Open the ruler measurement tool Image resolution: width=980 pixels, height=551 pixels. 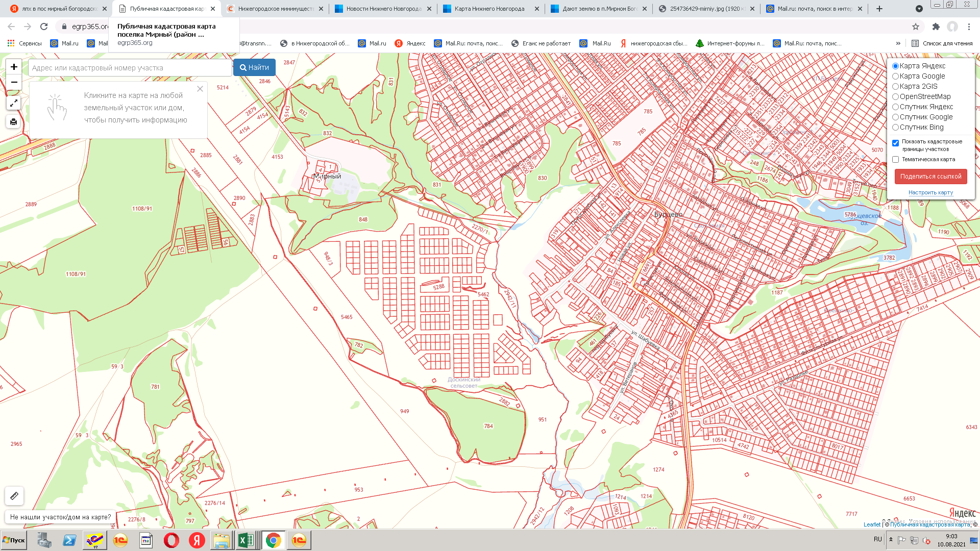(x=14, y=495)
